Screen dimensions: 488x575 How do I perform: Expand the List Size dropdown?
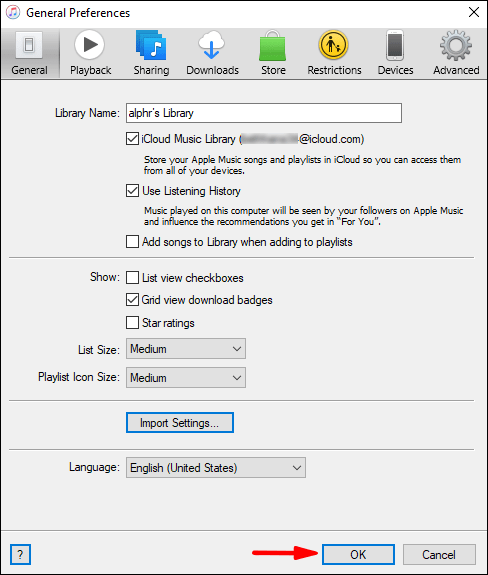[186, 349]
